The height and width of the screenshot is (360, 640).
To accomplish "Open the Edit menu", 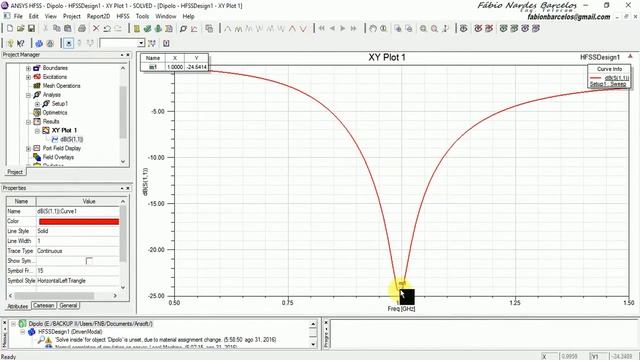I will (x=33, y=16).
